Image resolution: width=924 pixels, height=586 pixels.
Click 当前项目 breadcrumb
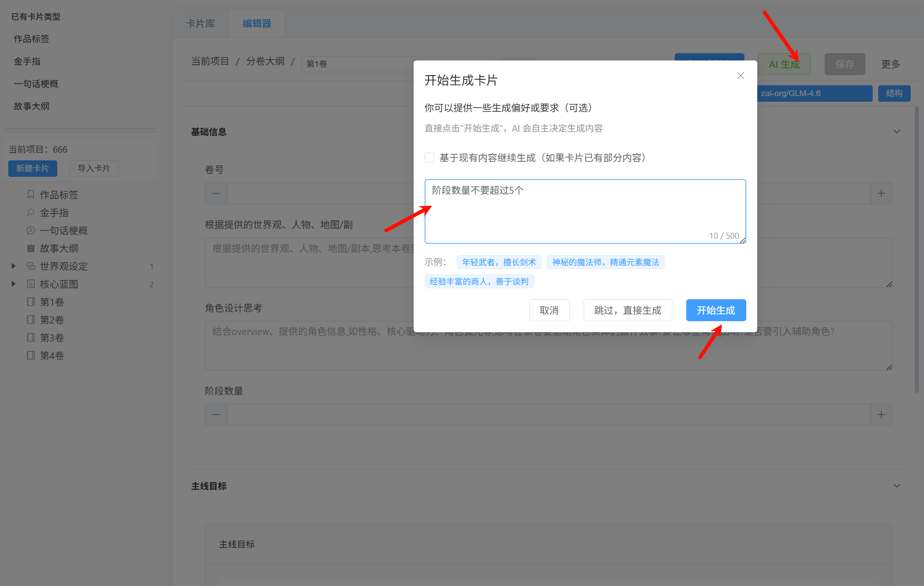click(x=210, y=61)
